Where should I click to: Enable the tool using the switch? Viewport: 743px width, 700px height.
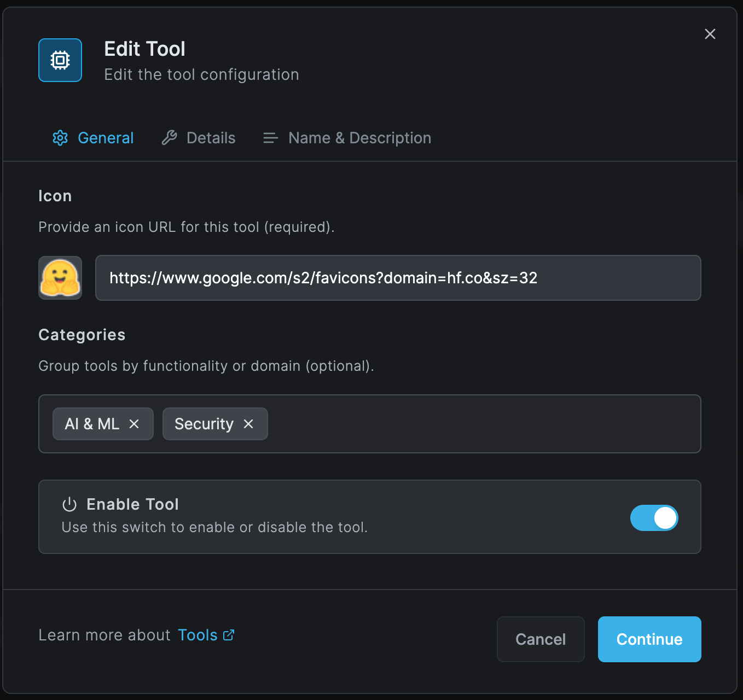pos(654,518)
